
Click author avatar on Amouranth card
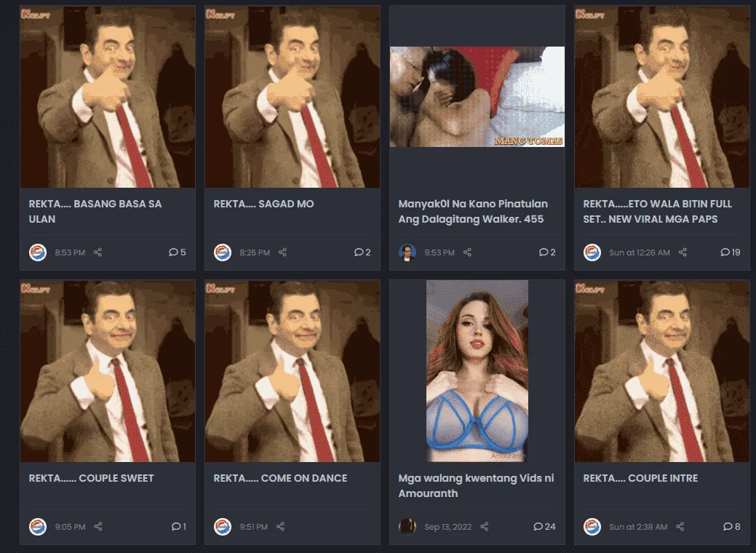point(407,527)
